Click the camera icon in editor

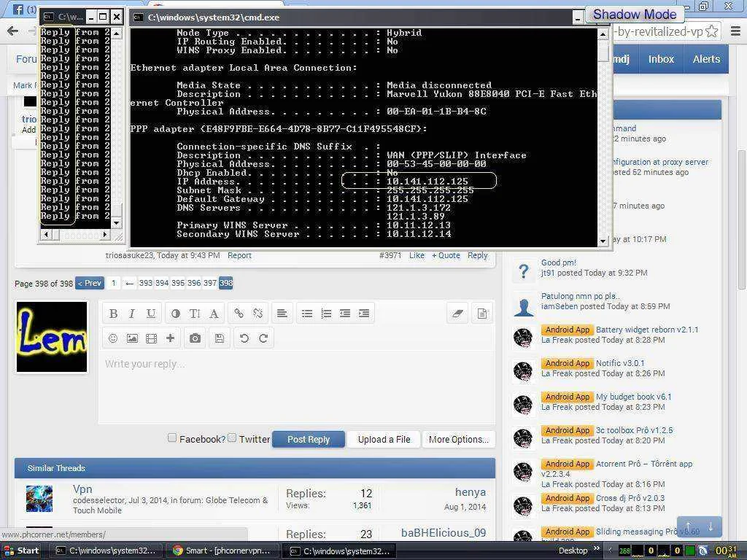click(195, 338)
